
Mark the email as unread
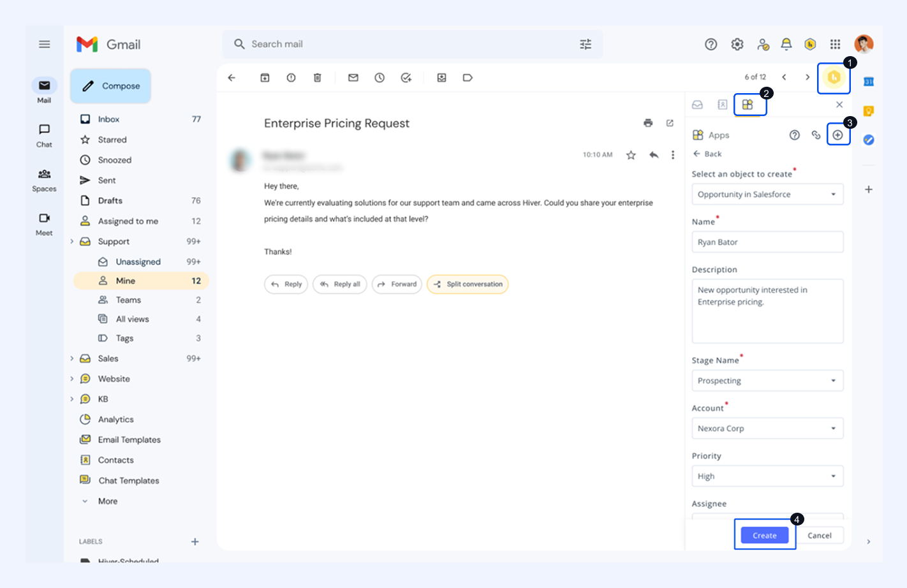[x=353, y=78]
